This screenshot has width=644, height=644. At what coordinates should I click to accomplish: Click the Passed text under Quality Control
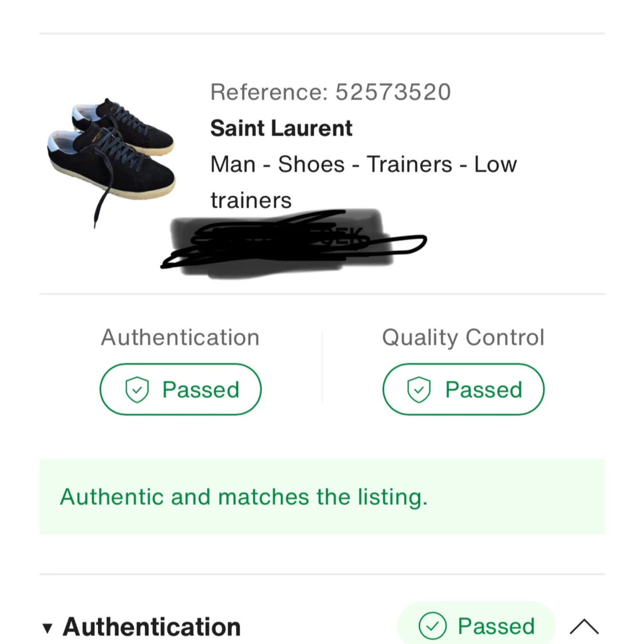click(x=484, y=389)
